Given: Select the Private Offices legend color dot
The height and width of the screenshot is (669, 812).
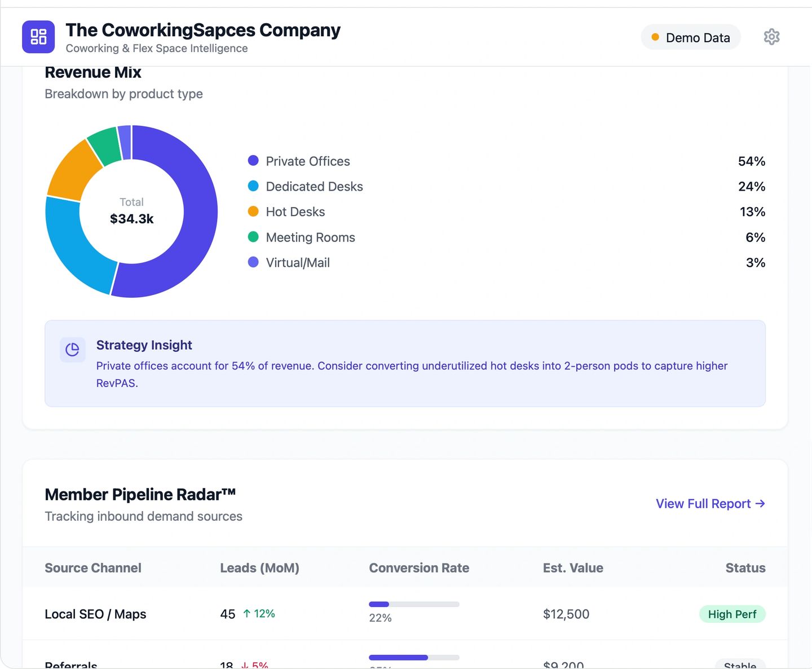Looking at the screenshot, I should click(253, 160).
